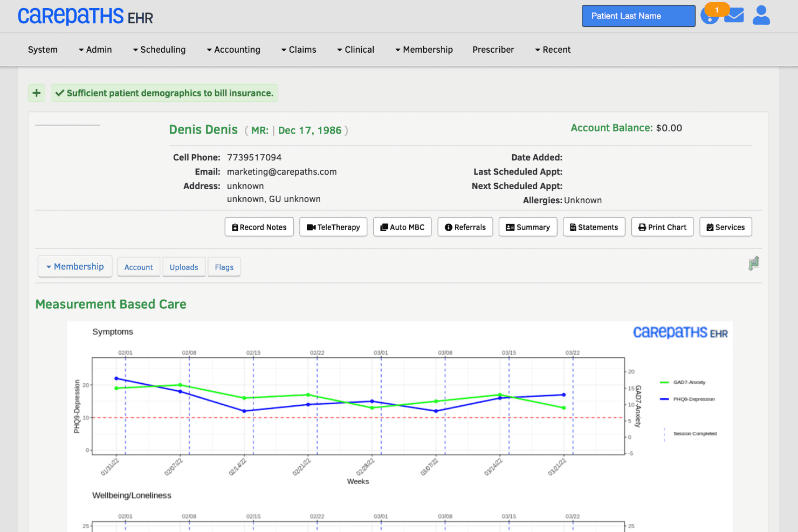Click the green plus button
The image size is (798, 532).
coord(37,93)
